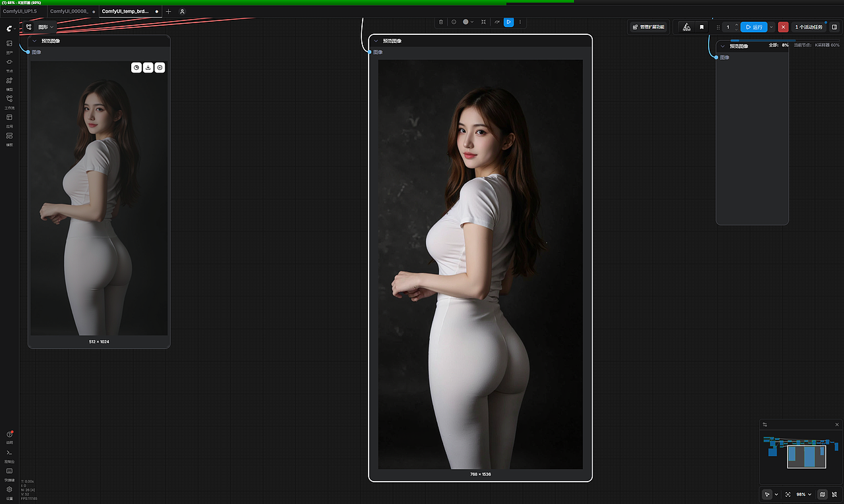This screenshot has height=504, width=844.
Task: Open the 98% zoom level dropdown
Action: 804,494
